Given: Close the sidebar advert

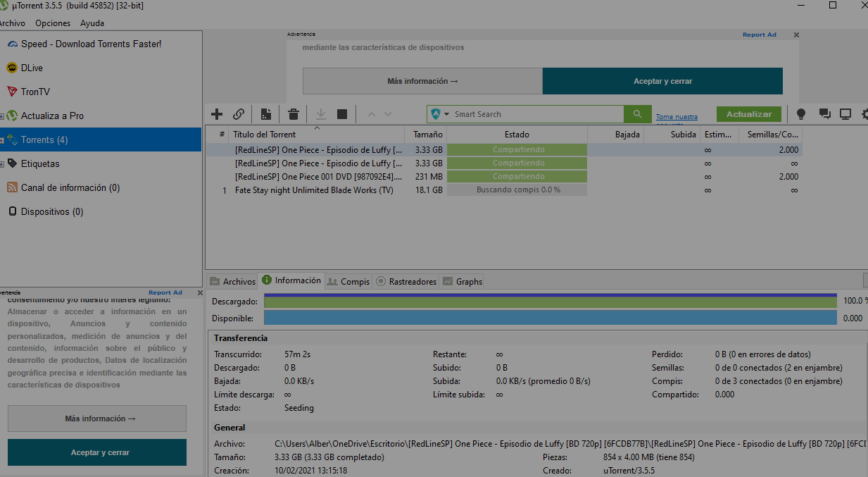Looking at the screenshot, I should (200, 292).
